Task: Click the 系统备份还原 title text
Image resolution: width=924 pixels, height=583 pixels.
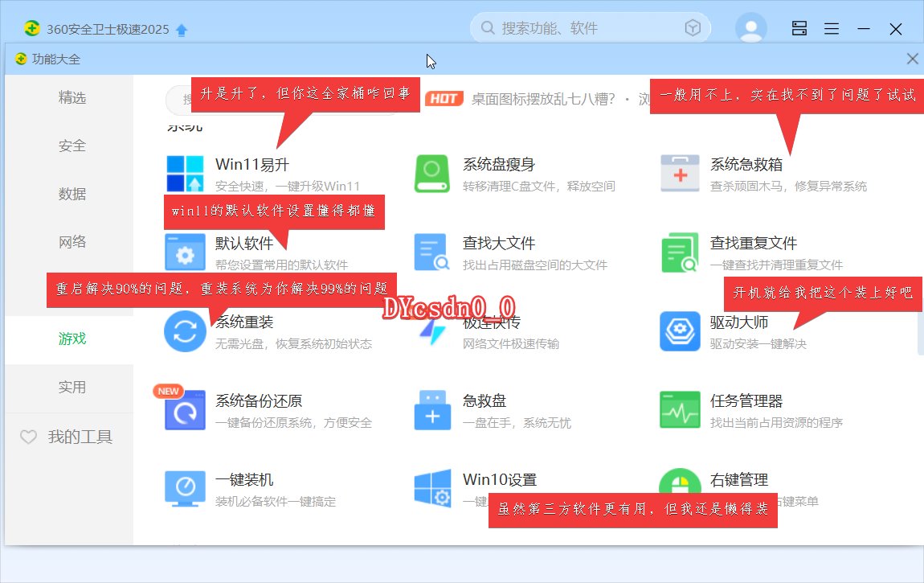Action: tap(259, 400)
